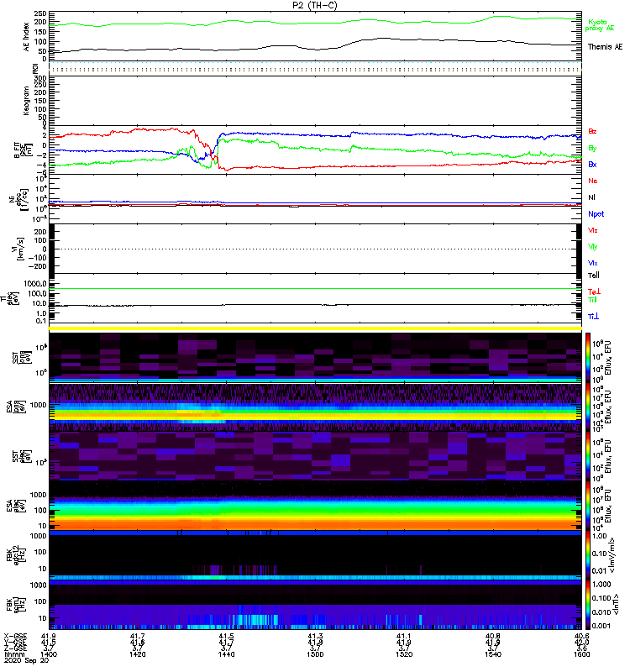Click the green Viy velocity legend label

pyautogui.click(x=593, y=247)
